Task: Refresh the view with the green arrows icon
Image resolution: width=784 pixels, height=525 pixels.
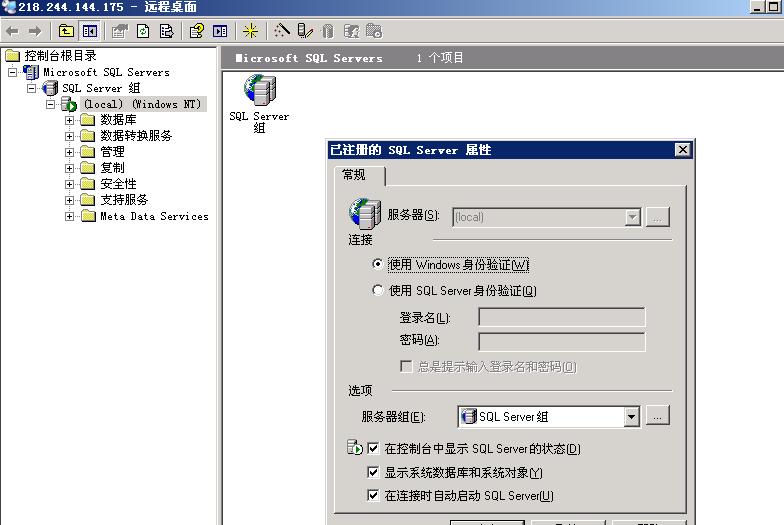Action: click(x=143, y=31)
